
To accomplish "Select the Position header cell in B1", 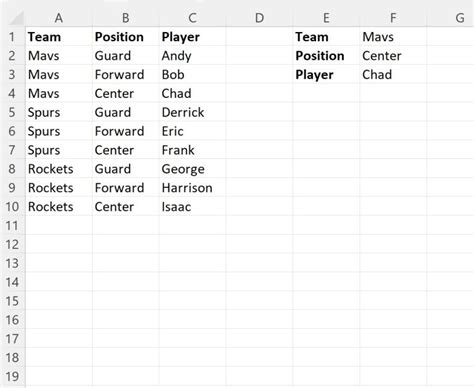I will [x=119, y=37].
